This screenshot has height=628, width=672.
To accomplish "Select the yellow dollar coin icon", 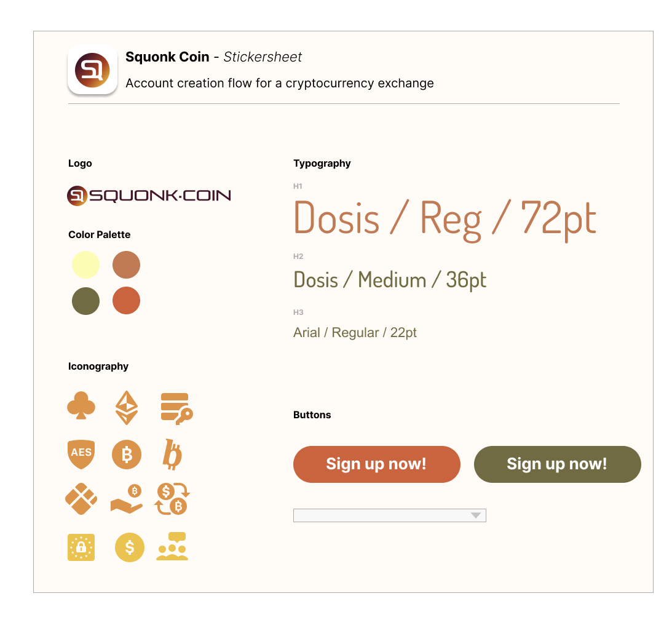I will pos(130,547).
